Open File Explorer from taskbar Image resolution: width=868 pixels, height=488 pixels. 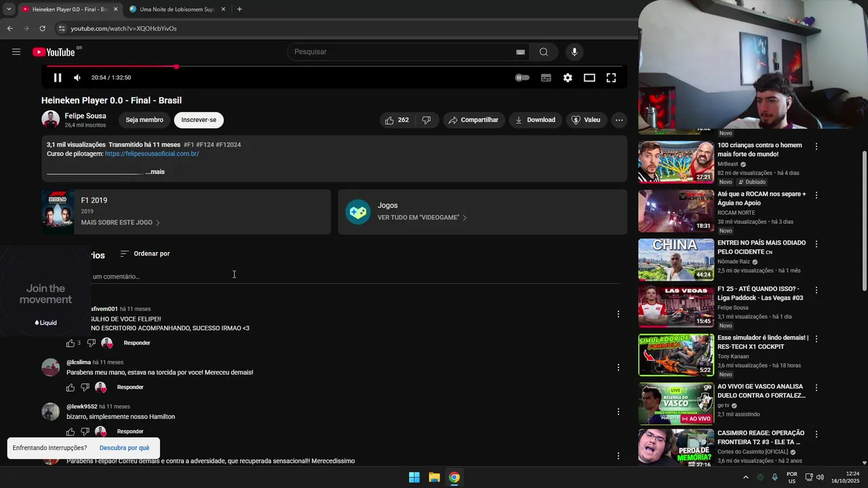[x=434, y=478]
